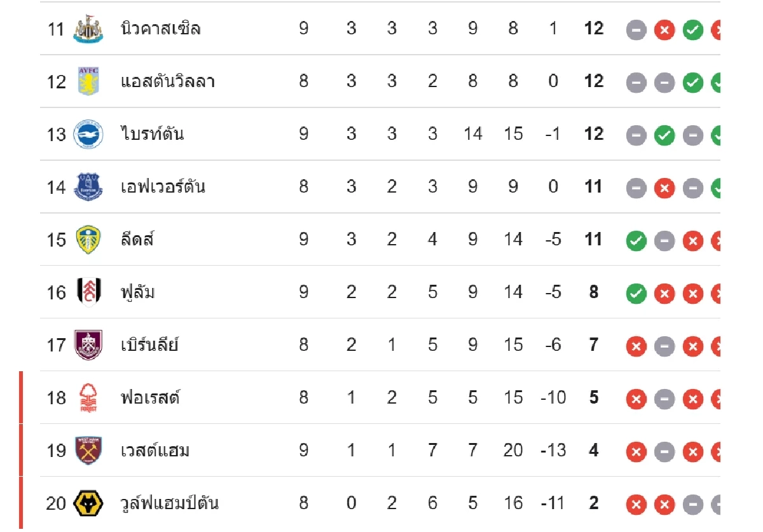
Task: Click the ไบรท์ตัน team name
Action: [152, 134]
